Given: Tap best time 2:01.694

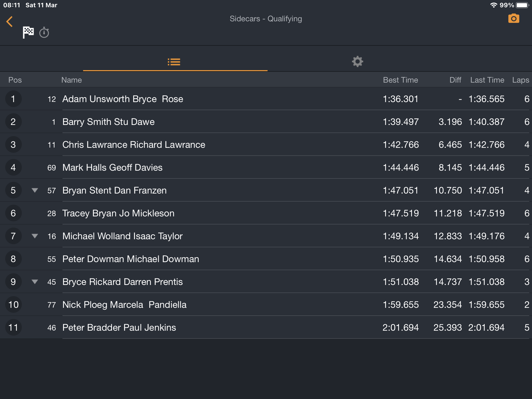Looking at the screenshot, I should (401, 328).
